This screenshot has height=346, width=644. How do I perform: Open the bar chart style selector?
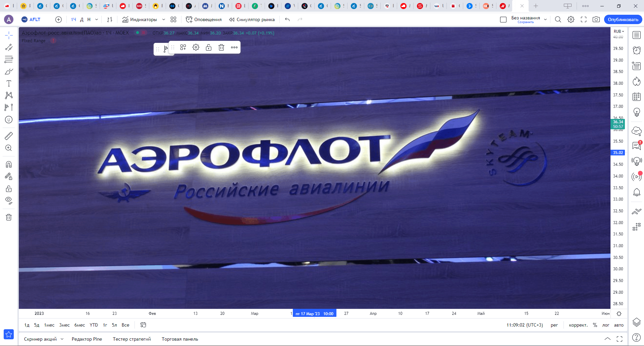click(x=110, y=19)
